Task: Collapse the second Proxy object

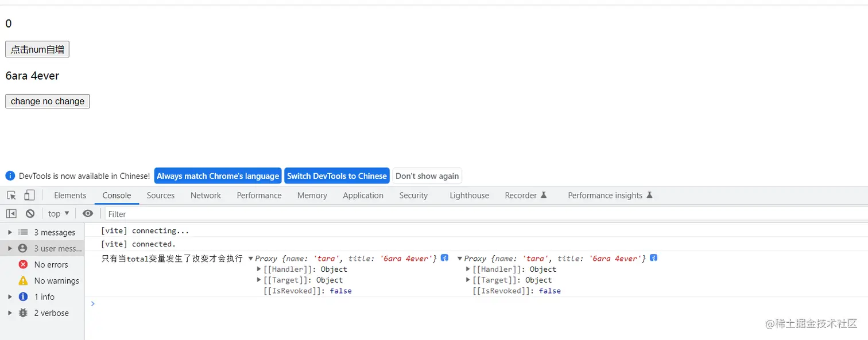Action: 460,259
